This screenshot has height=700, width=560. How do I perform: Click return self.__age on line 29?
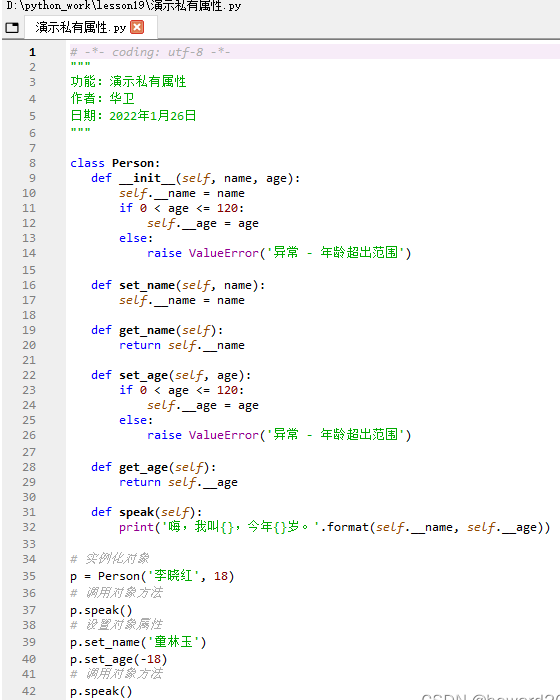[178, 483]
